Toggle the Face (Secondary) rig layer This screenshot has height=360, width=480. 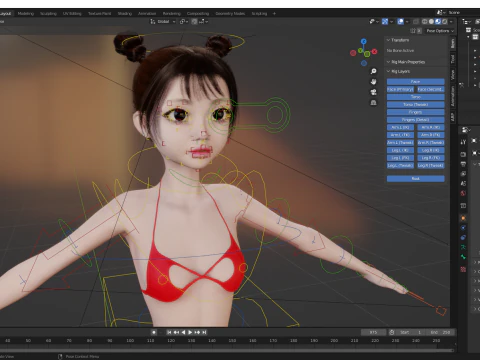tap(431, 89)
